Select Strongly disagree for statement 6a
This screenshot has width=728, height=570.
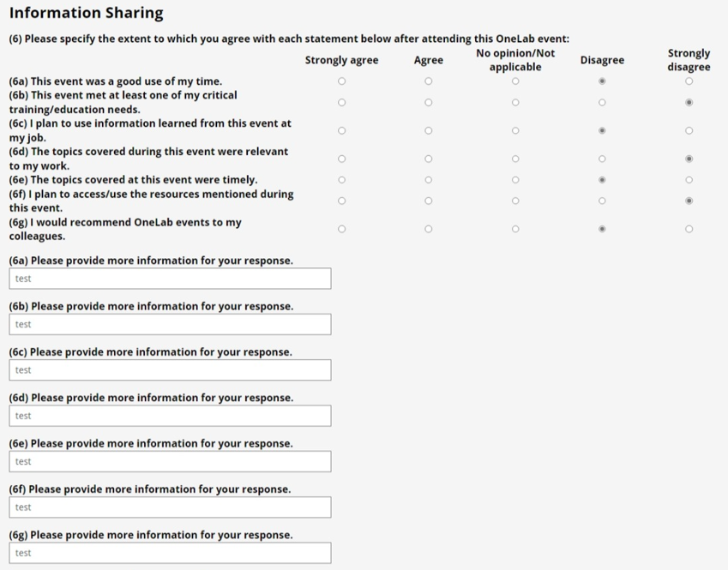(x=689, y=81)
